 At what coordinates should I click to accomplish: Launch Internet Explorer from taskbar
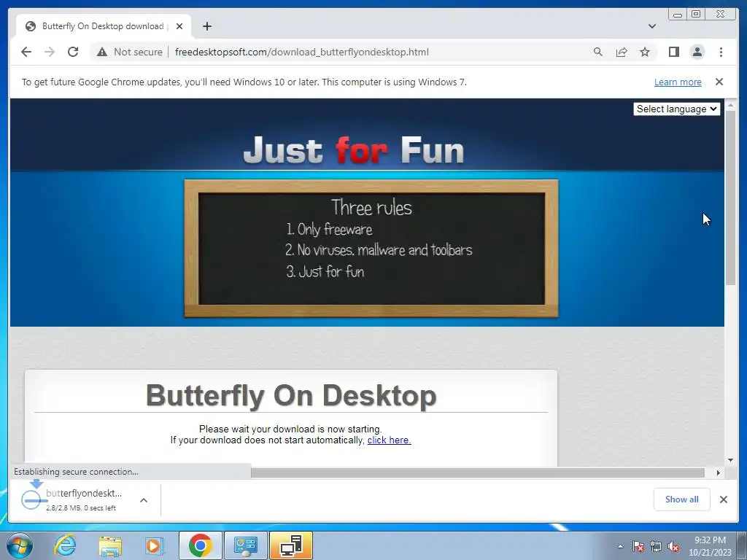(65, 545)
